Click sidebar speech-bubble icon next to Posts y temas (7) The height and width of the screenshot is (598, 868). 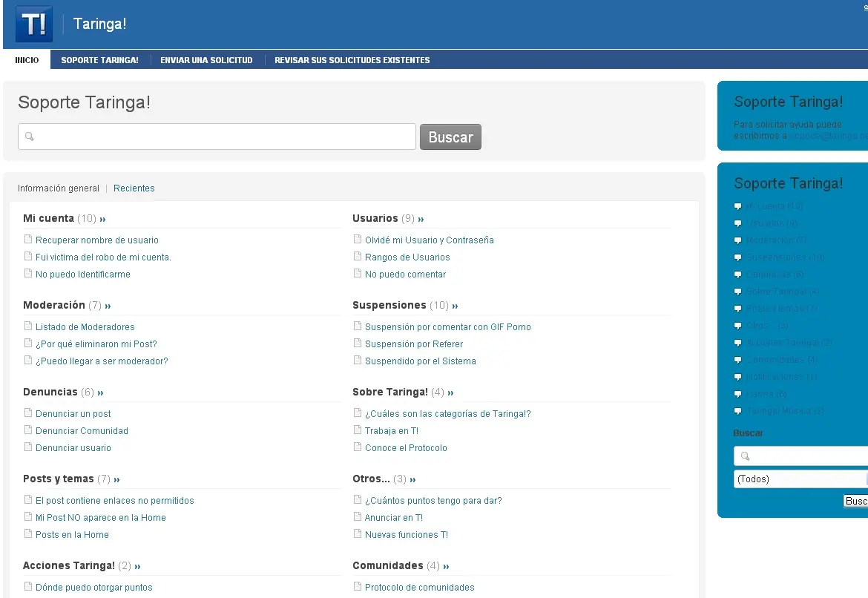[x=738, y=309]
